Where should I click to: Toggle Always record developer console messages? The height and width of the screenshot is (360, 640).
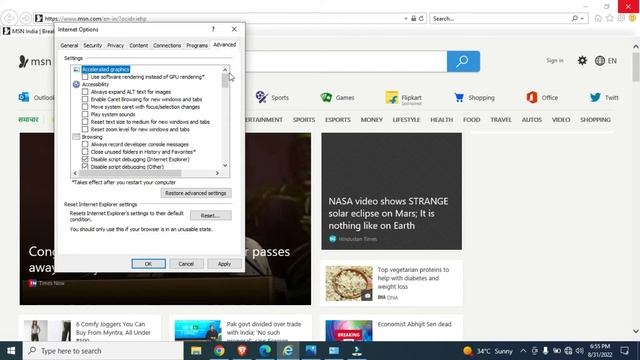85,144
